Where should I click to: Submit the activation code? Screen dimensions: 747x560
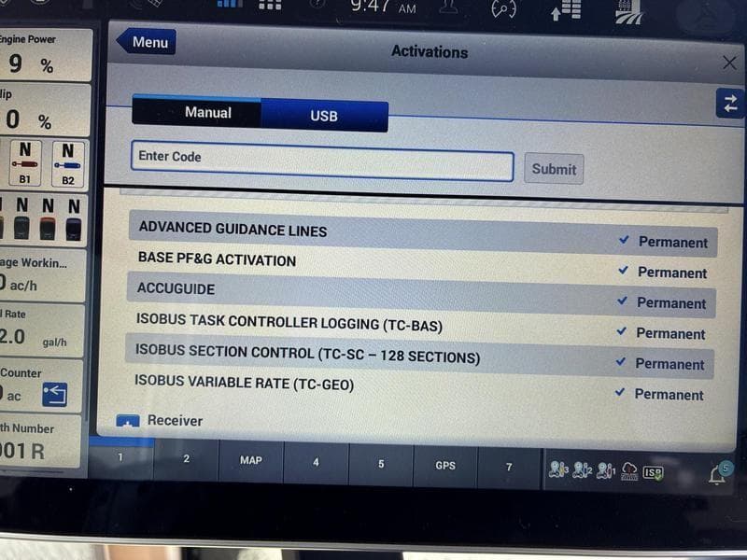(x=554, y=169)
